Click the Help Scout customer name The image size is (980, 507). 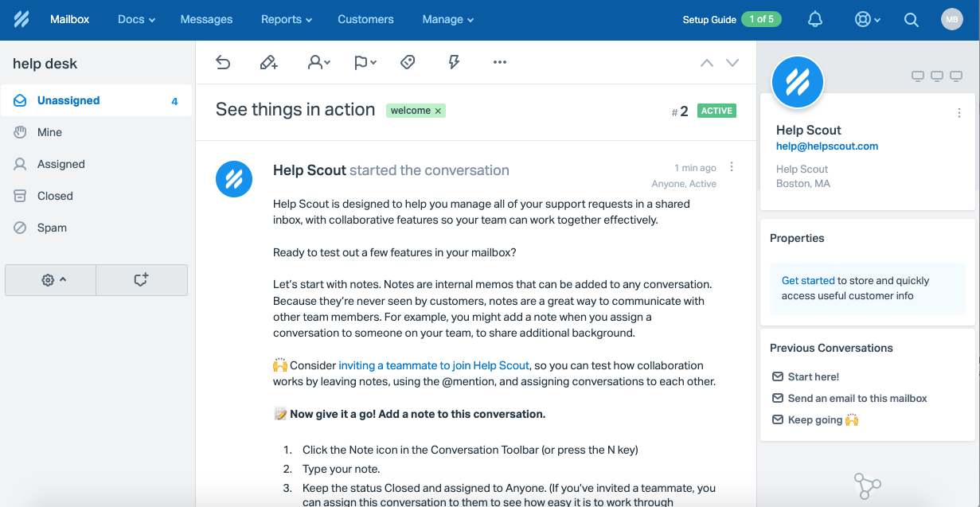[x=809, y=130]
